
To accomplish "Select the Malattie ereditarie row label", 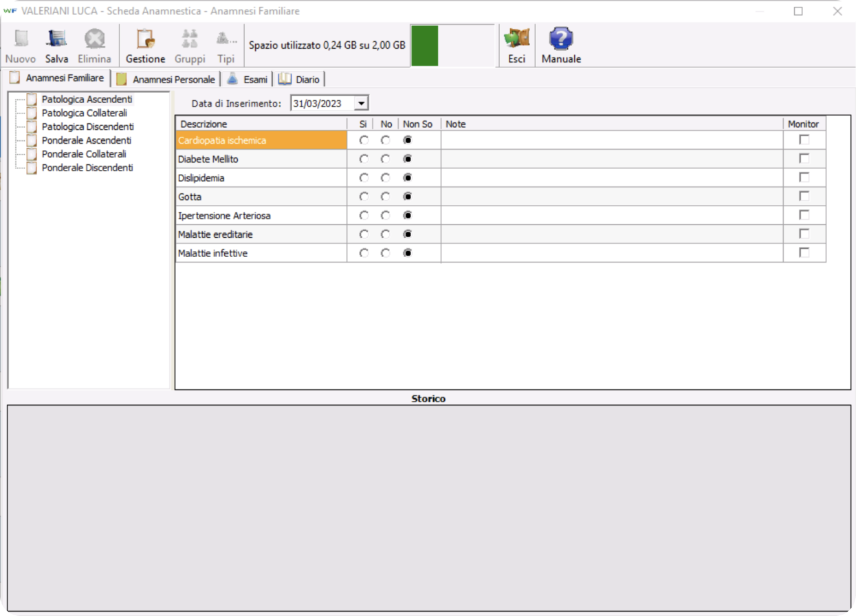I will 261,234.
